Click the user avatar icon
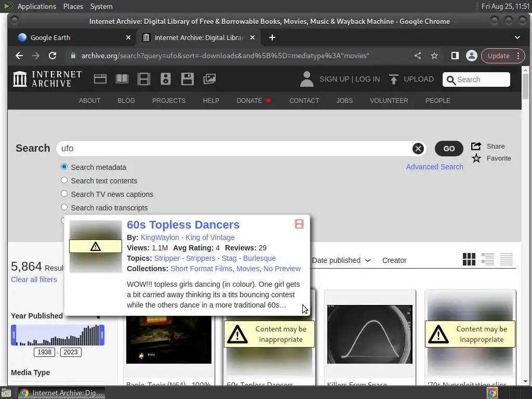Image resolution: width=532 pixels, height=399 pixels. (x=307, y=79)
